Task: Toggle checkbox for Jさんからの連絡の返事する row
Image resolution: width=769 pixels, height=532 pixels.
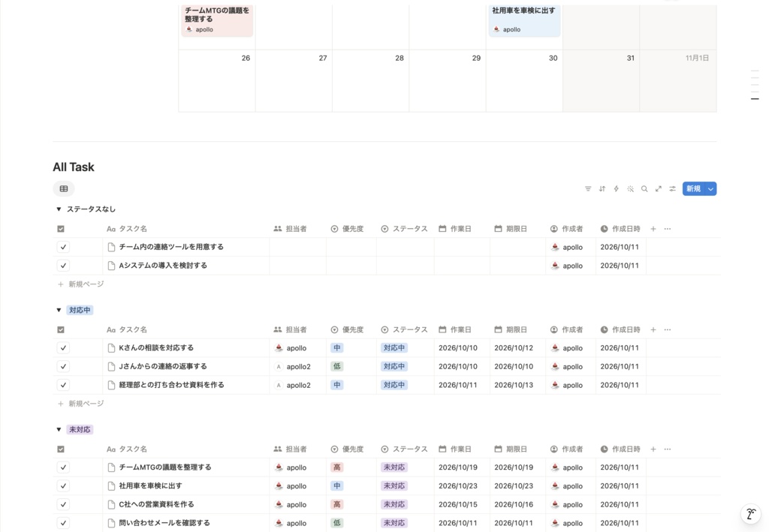Action: 63,366
